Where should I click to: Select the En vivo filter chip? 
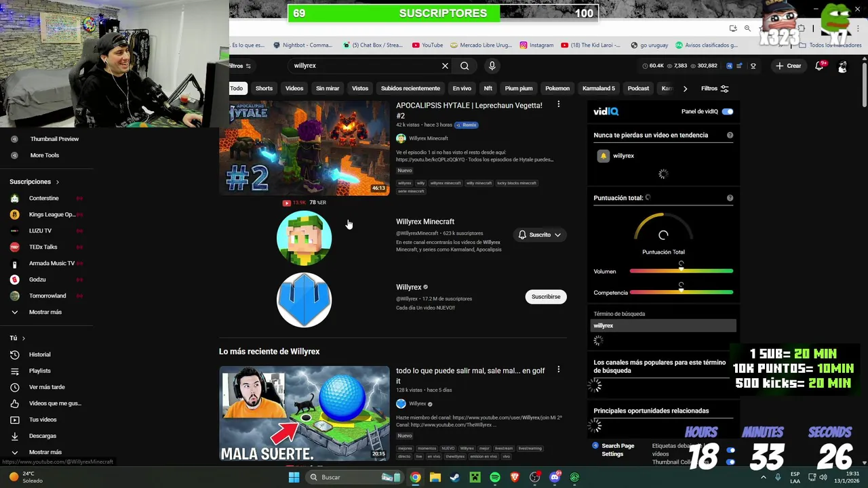pos(462,88)
